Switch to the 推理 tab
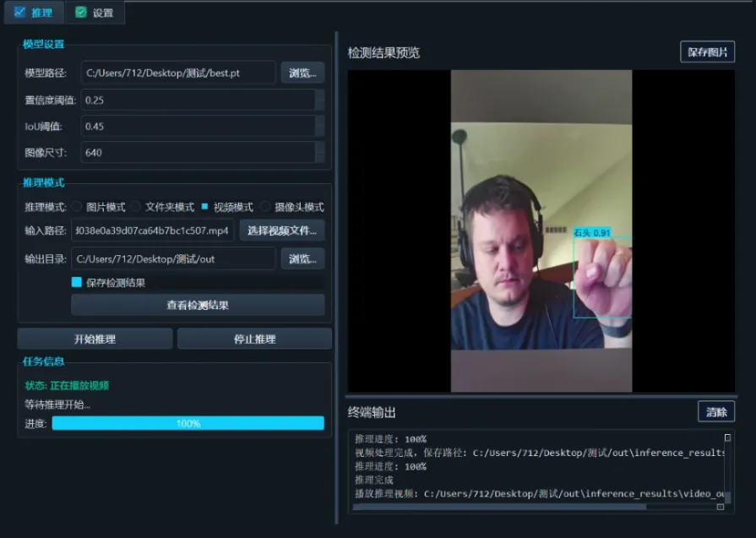Viewport: 756px width, 538px height. pyautogui.click(x=34, y=13)
